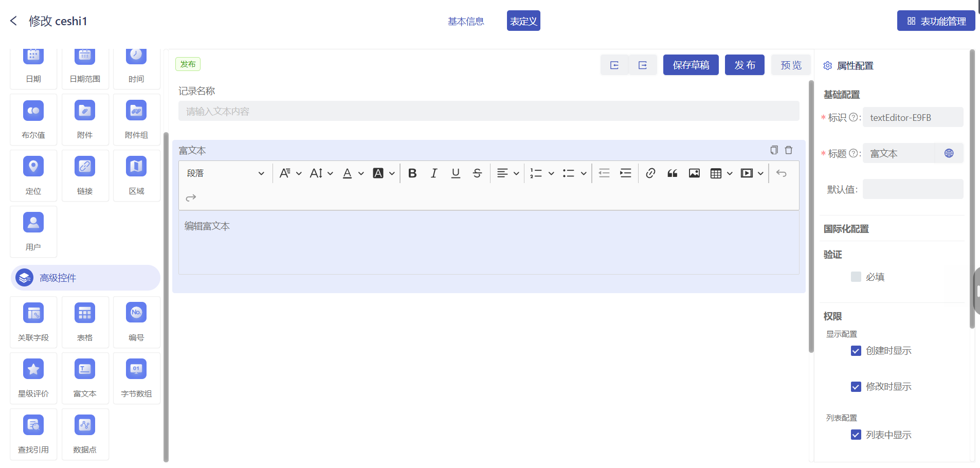Toggle strikethrough in the rich text toolbar
The image size is (980, 468).
point(477,173)
